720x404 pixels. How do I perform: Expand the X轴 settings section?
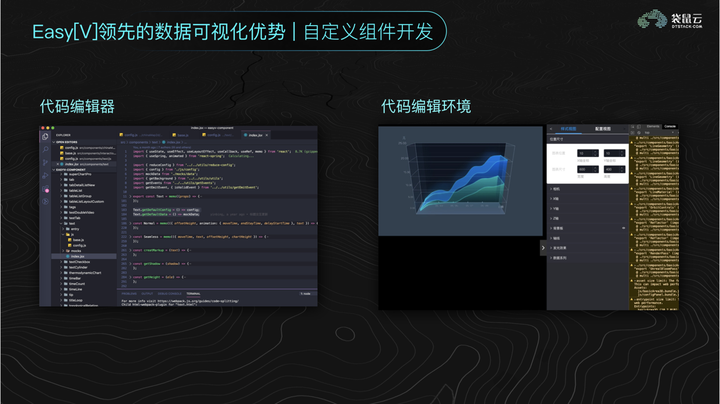click(588, 199)
